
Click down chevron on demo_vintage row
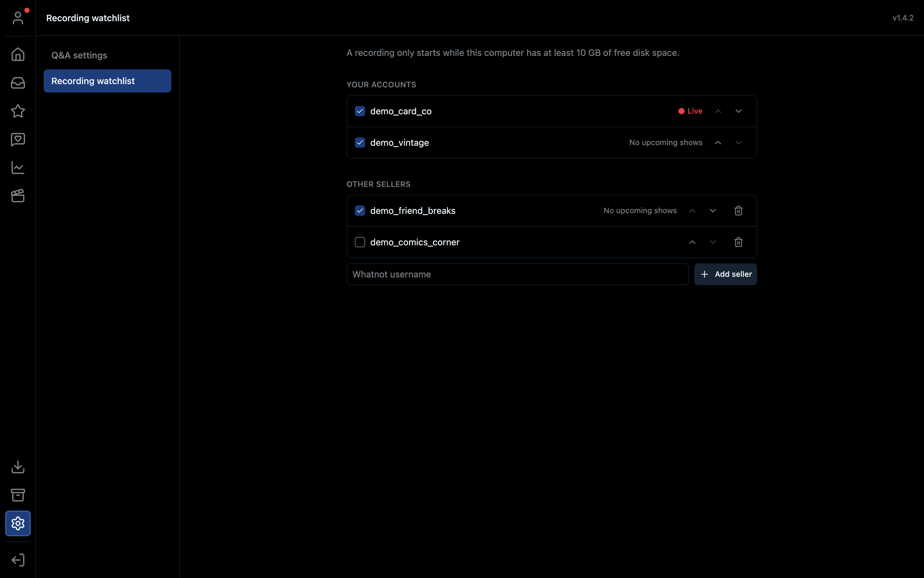(x=739, y=143)
